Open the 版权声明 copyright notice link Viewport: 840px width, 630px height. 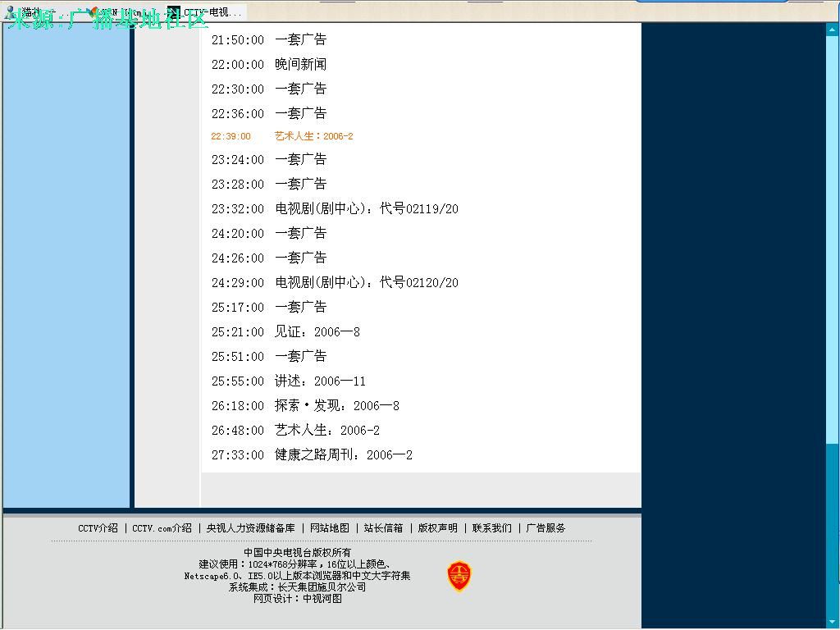pos(437,528)
